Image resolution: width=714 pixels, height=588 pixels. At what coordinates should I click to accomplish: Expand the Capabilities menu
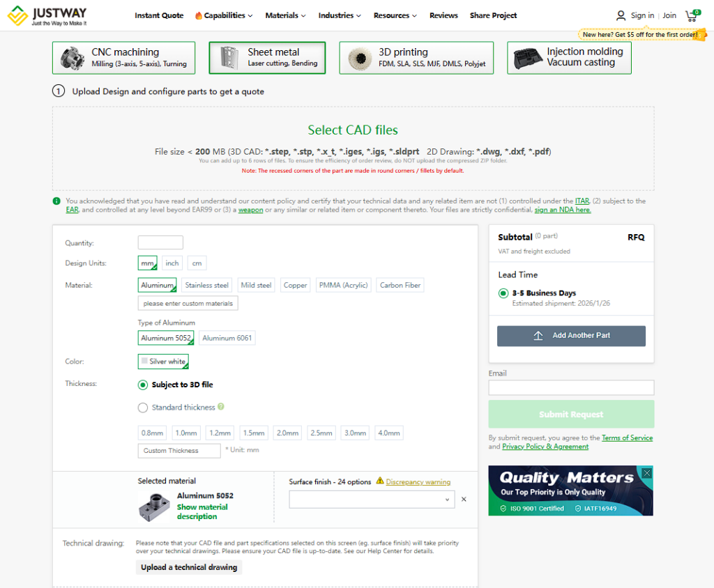(x=223, y=15)
